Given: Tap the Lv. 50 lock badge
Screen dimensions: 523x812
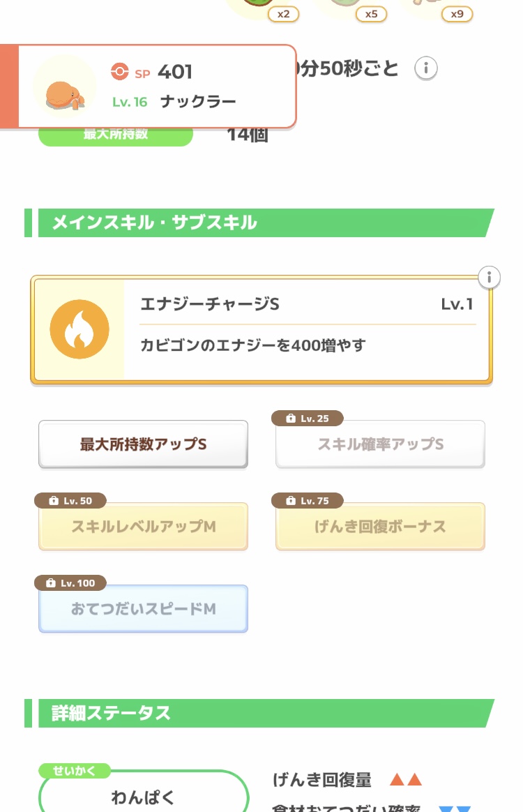Looking at the screenshot, I should 70,501.
